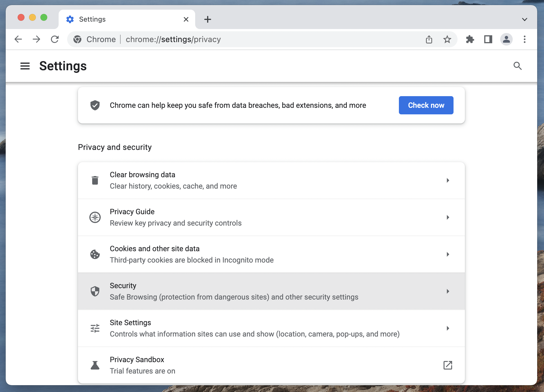Click 'Privacy and security' heading

pos(115,147)
